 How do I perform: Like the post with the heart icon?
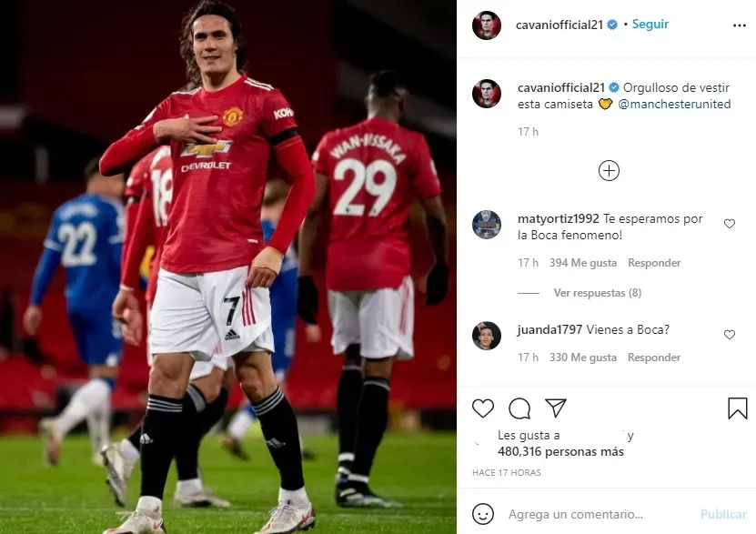coord(483,408)
